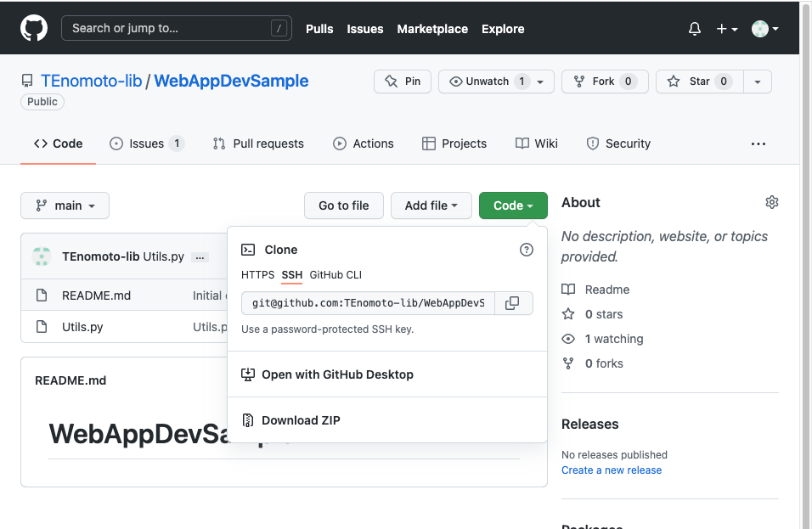Switch to the Code tab
The image size is (812, 529).
tap(58, 144)
